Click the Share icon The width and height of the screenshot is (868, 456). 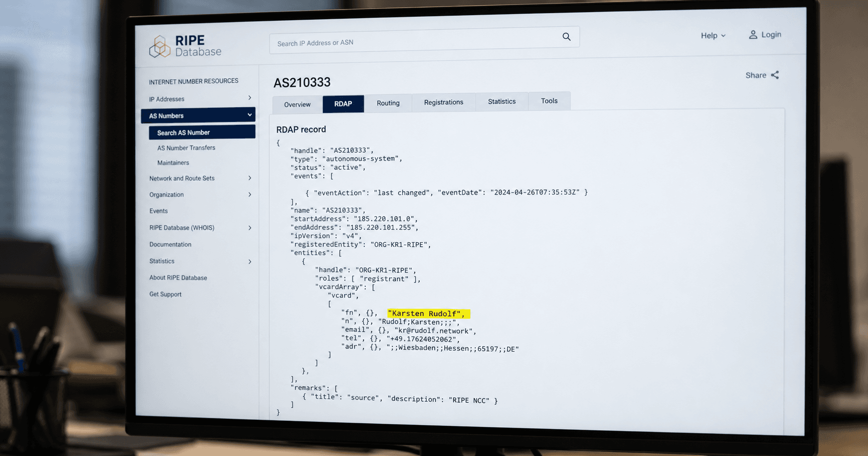point(775,75)
